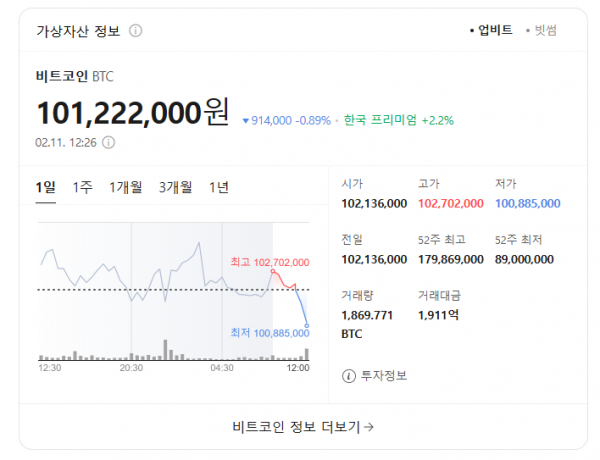
Task: Click info icon next to timestamp 02.11. 12:26
Action: [109, 142]
